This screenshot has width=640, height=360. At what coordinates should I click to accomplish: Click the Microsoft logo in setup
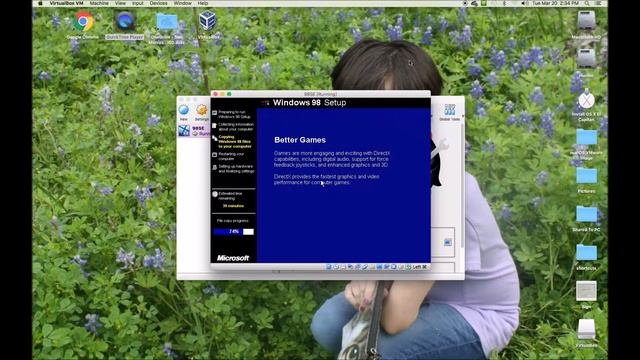(x=233, y=258)
